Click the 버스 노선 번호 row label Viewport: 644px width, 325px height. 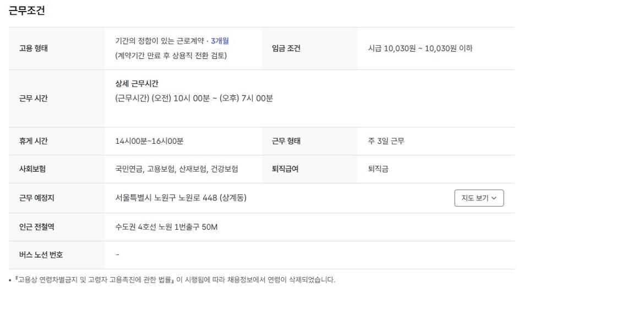click(41, 255)
